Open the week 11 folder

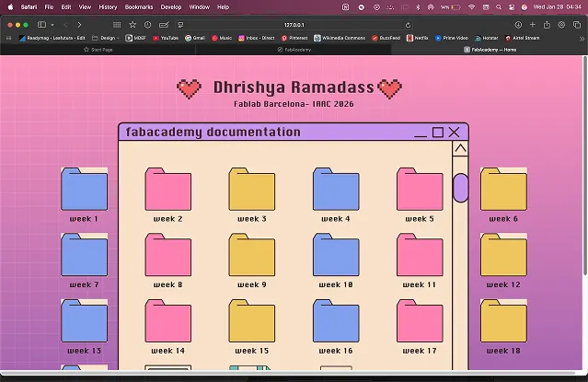[x=420, y=255]
